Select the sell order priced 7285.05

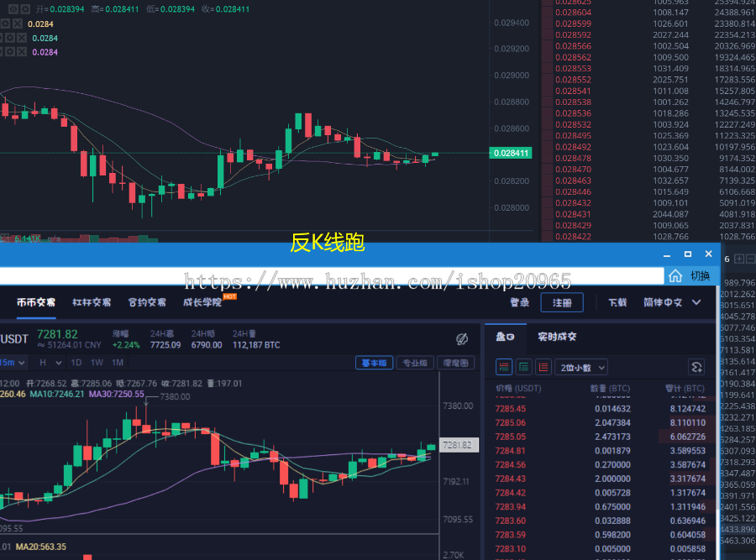click(x=601, y=437)
